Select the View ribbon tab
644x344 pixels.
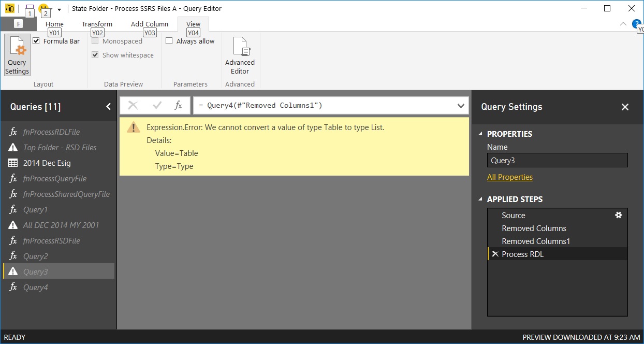coord(193,24)
